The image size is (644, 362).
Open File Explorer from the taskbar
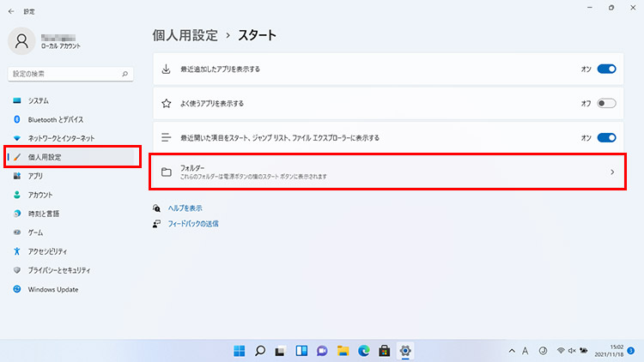pos(343,350)
